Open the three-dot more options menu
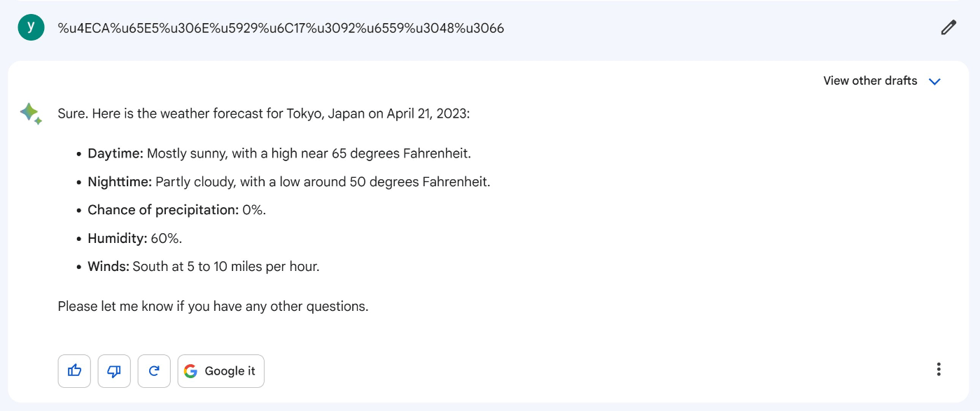This screenshot has width=980, height=411. 939,369
